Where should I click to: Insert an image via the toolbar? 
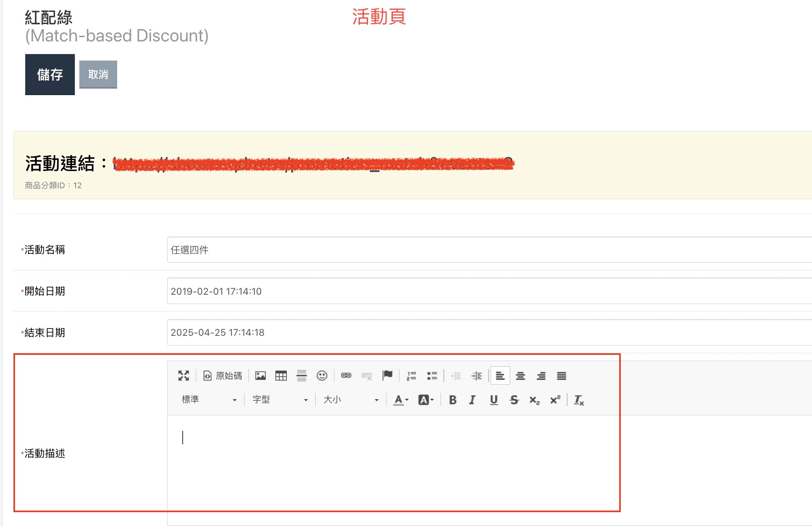[260, 376]
